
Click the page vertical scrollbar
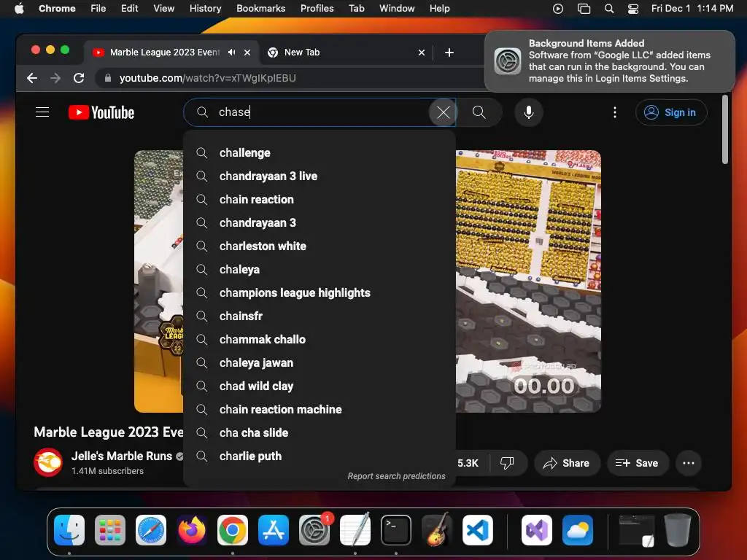pyautogui.click(x=724, y=129)
